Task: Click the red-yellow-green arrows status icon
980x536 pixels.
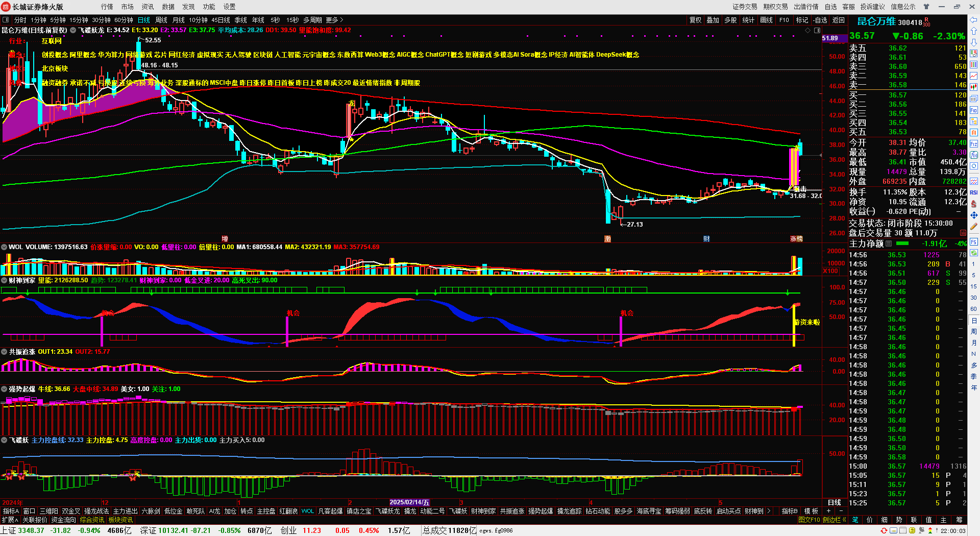Action: click(x=930, y=531)
